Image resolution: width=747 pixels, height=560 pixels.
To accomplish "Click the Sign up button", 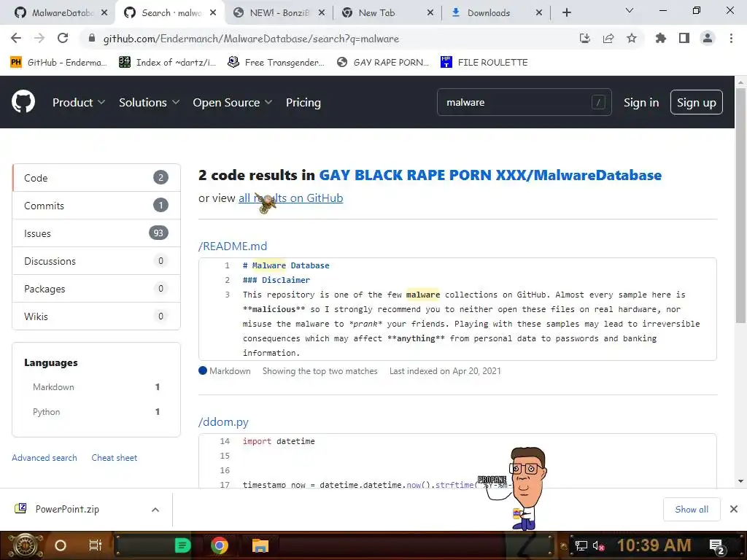I will point(696,102).
